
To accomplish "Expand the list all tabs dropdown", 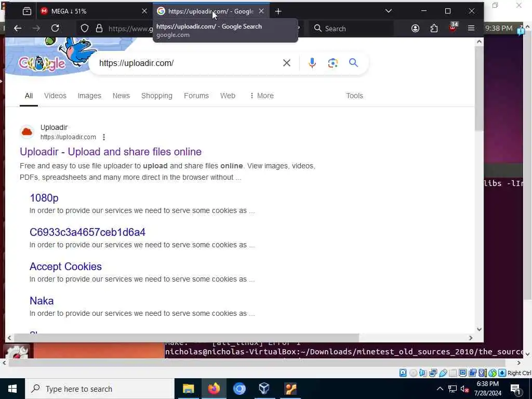I will pyautogui.click(x=389, y=11).
